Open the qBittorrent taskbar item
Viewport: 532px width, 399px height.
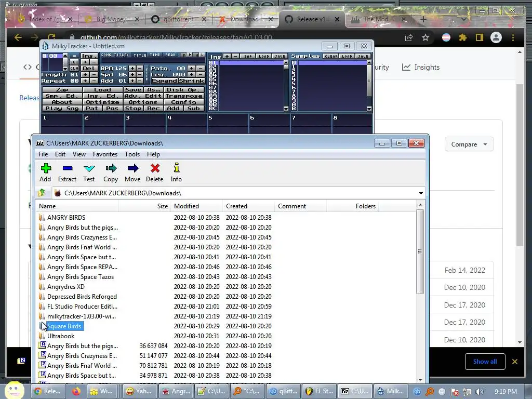tap(284, 391)
